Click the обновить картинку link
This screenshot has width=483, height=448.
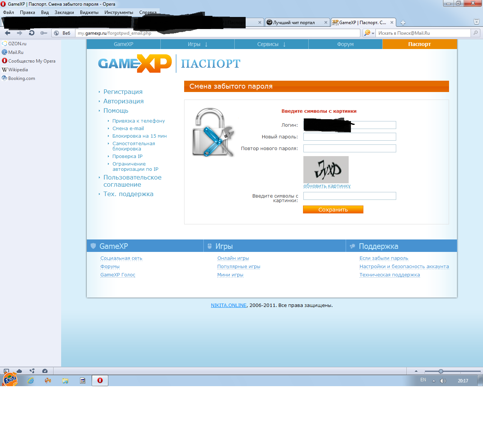[x=327, y=186]
